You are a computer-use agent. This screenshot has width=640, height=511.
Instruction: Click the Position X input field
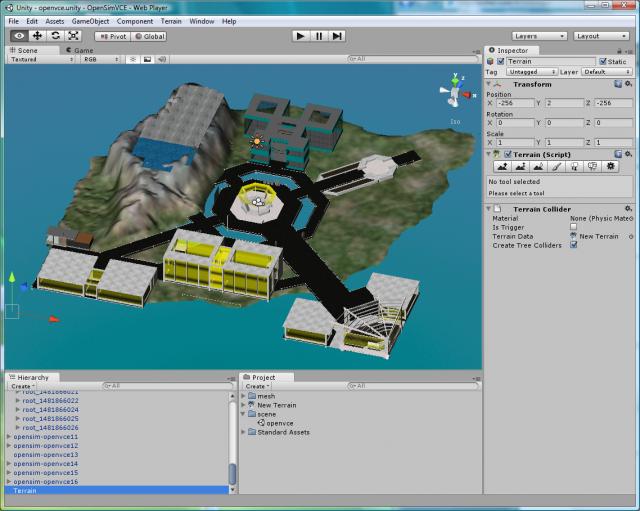(515, 103)
